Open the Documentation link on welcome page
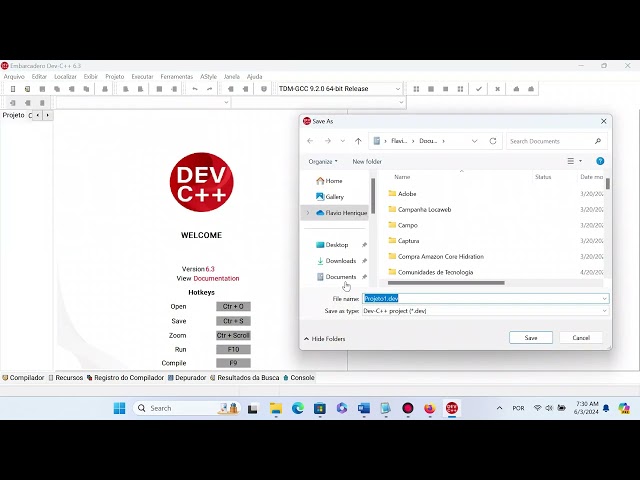The image size is (640, 480). (x=216, y=278)
